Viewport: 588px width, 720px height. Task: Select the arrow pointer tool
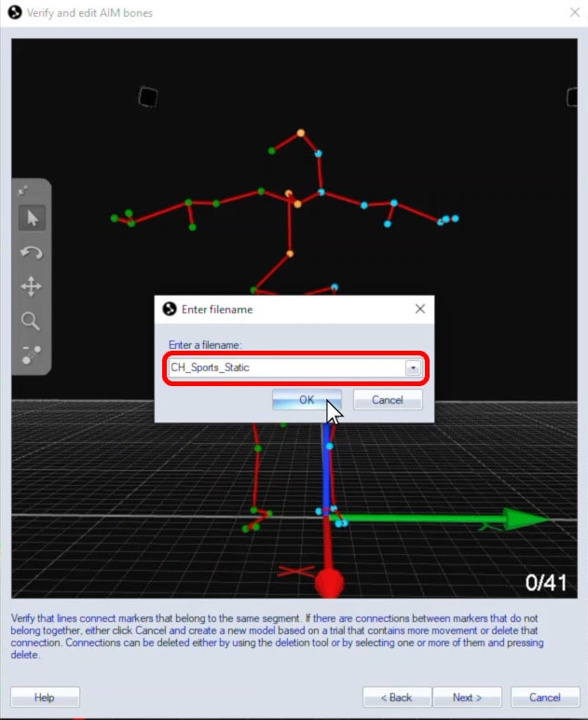point(31,218)
